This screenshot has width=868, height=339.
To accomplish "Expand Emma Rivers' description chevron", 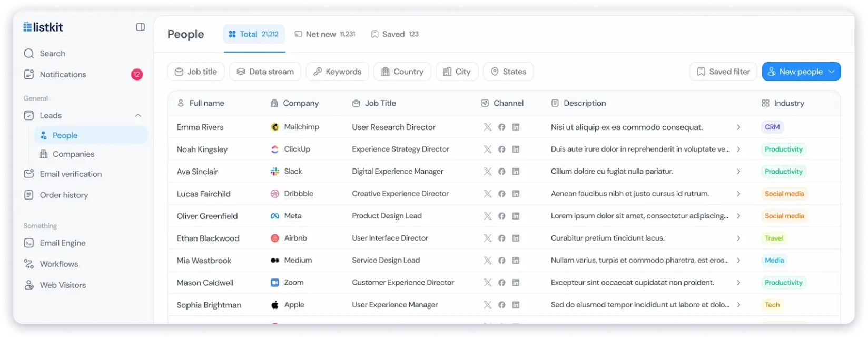I will tap(738, 127).
